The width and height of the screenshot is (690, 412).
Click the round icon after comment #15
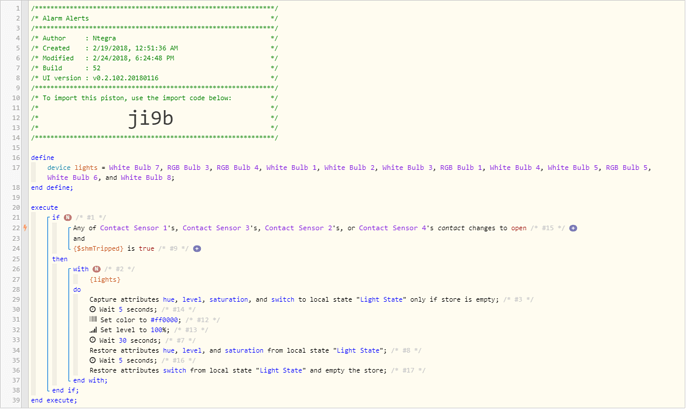[x=573, y=229]
